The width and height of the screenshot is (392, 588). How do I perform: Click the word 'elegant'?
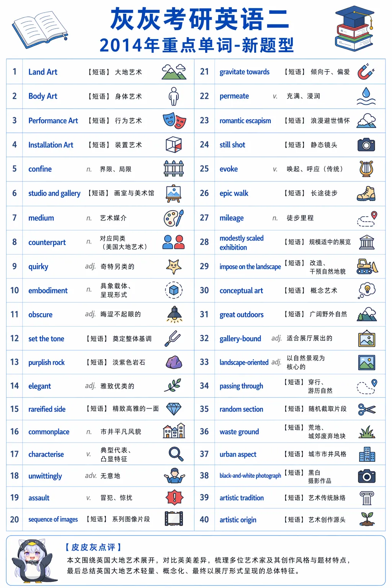click(x=39, y=386)
